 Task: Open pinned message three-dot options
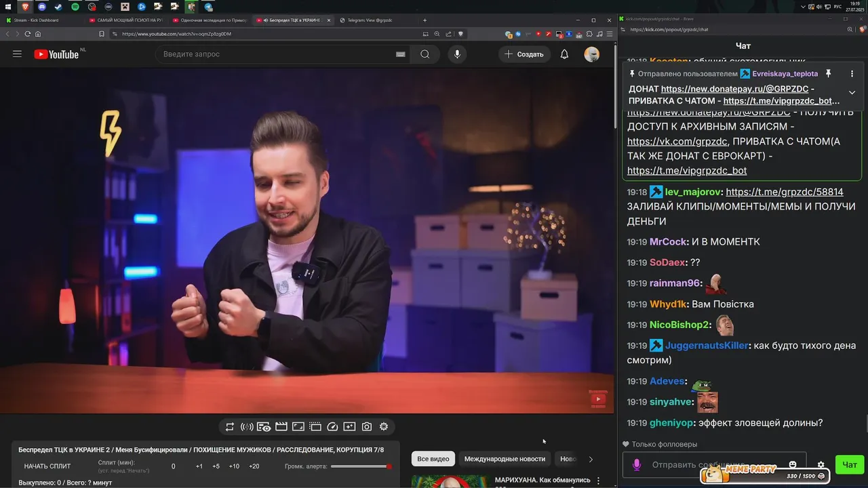pos(852,74)
